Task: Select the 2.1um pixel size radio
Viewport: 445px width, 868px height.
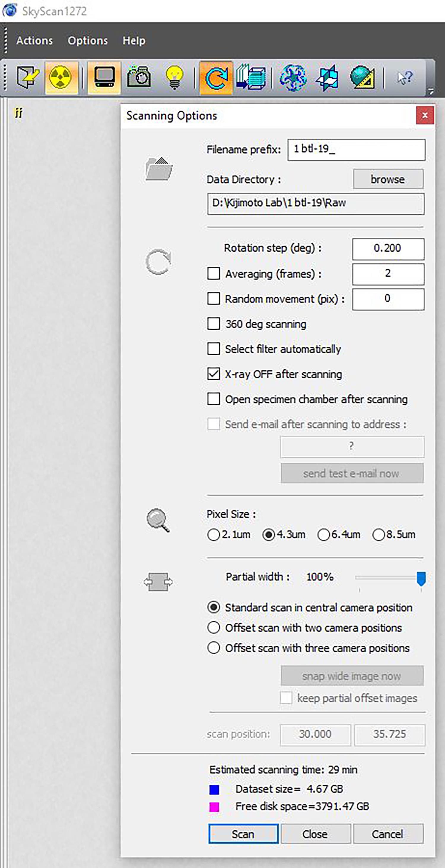Action: point(213,535)
